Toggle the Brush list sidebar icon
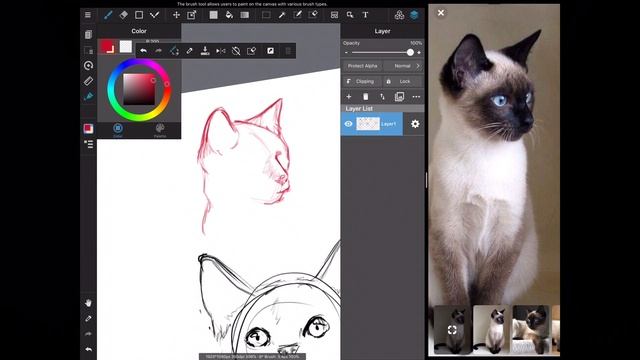640x360 pixels. click(x=88, y=144)
